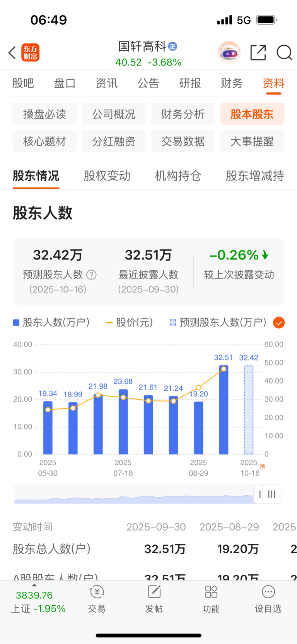Switch to the 盘口 tab
This screenshot has height=644, width=297.
click(x=65, y=83)
